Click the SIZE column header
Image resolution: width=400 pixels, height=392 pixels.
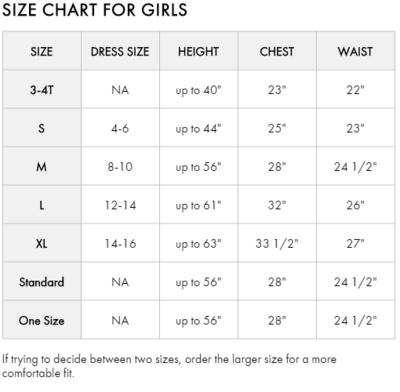click(42, 52)
